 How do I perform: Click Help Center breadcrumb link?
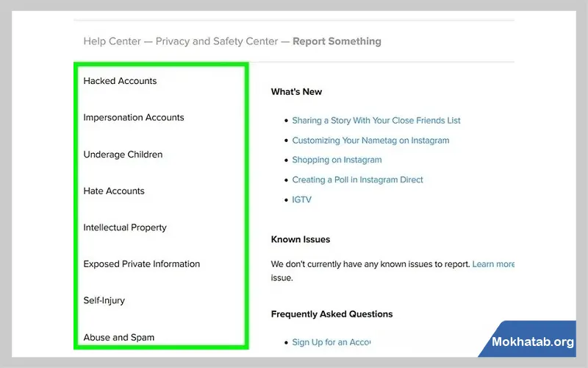pyautogui.click(x=110, y=41)
